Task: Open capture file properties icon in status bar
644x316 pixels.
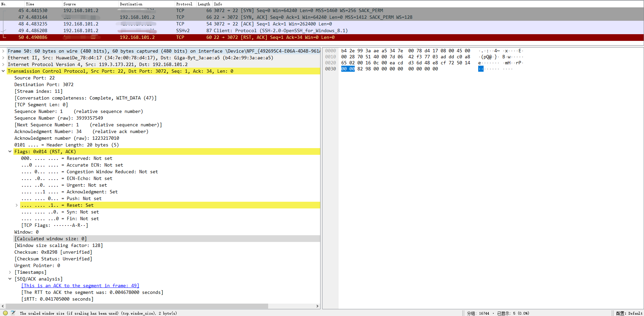Action: click(x=13, y=313)
